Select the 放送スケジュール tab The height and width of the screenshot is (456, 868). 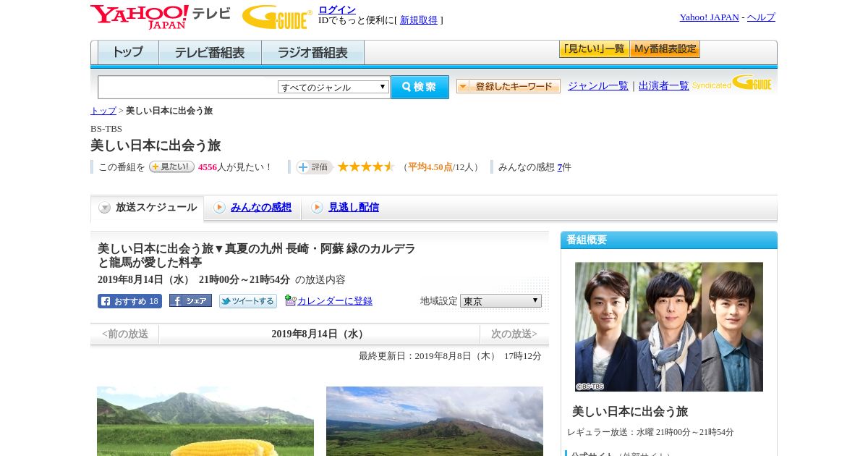(148, 208)
